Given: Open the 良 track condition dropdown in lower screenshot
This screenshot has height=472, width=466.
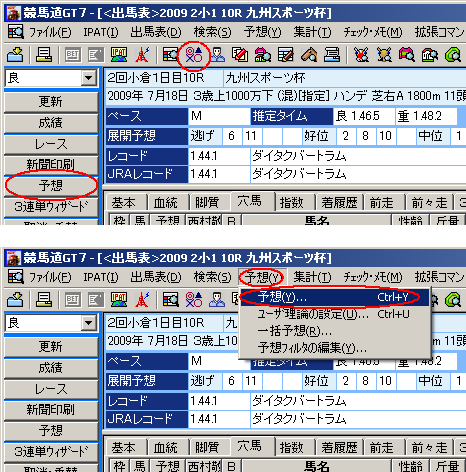Looking at the screenshot, I should pyautogui.click(x=88, y=323).
